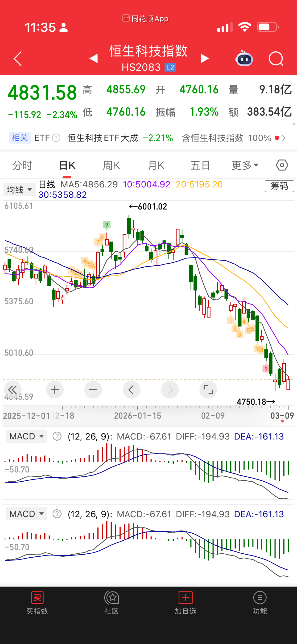Tap the 相关 tag
The image size is (297, 644).
[20, 138]
